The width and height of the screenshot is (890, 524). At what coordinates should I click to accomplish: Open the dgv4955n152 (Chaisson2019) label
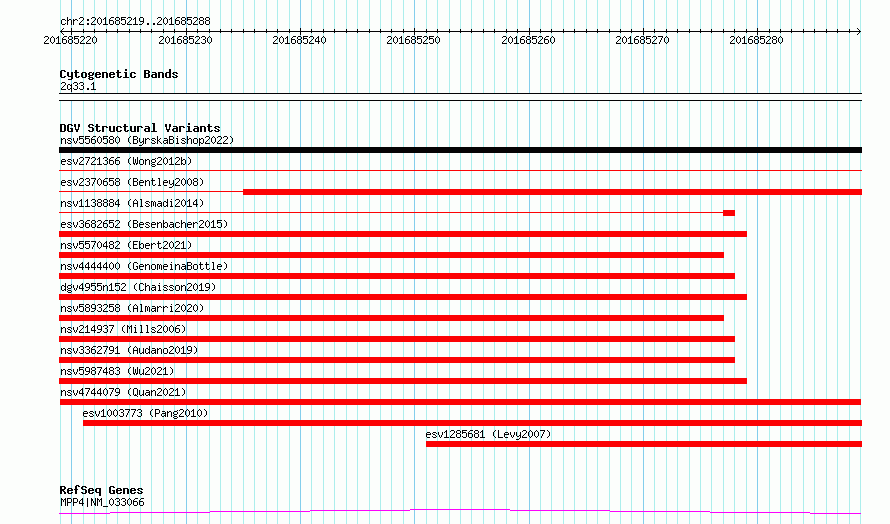pos(138,287)
